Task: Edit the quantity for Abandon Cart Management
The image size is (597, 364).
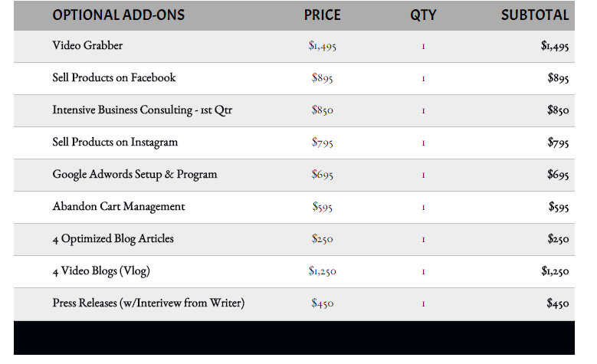Action: tap(423, 208)
